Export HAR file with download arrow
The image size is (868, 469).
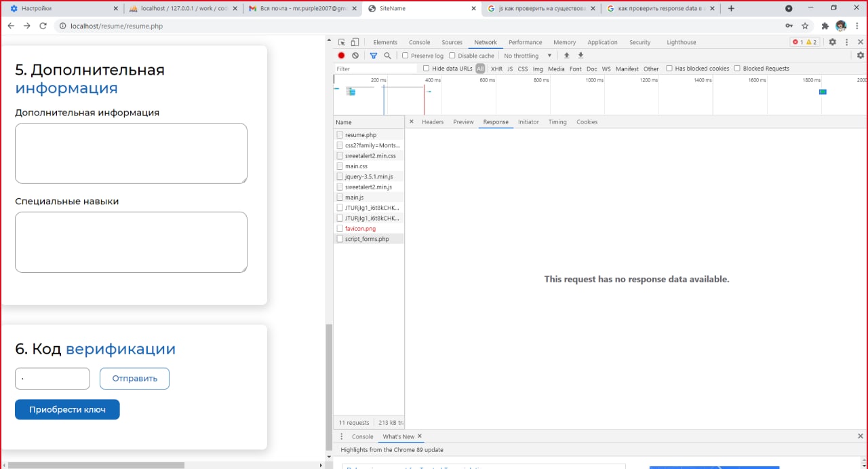pos(580,56)
